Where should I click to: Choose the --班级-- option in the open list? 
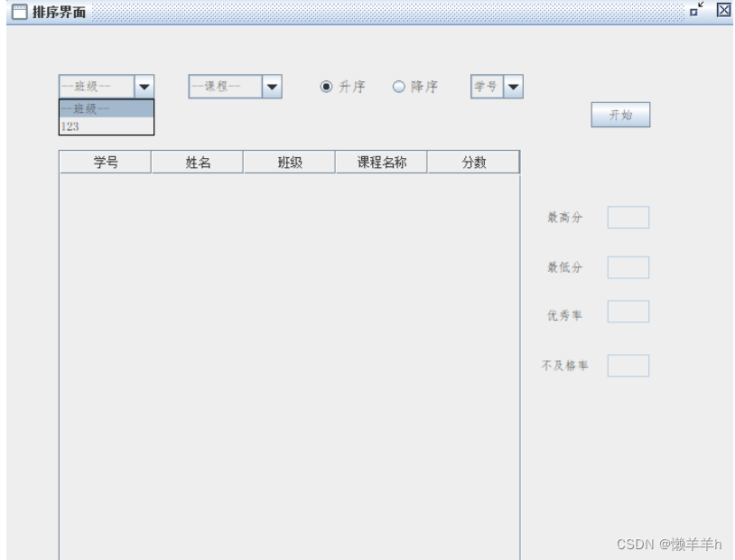coord(107,108)
